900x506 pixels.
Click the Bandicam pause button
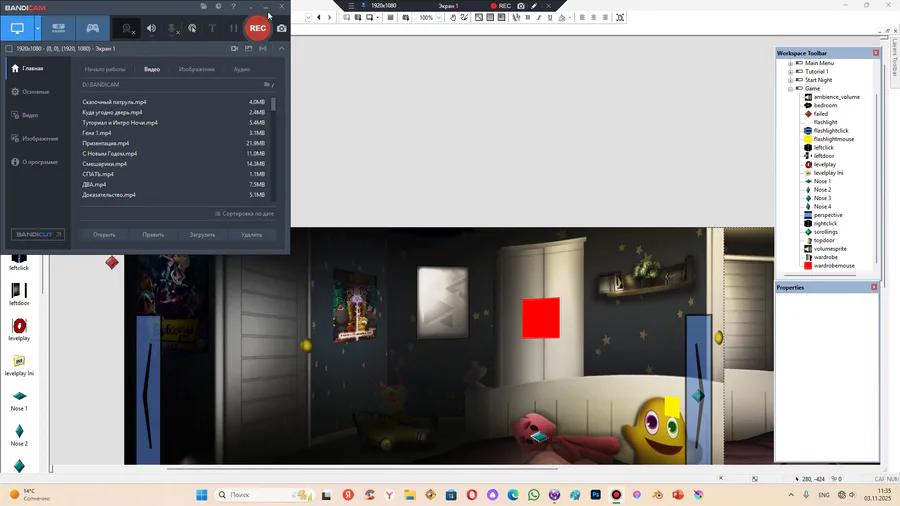coord(233,28)
